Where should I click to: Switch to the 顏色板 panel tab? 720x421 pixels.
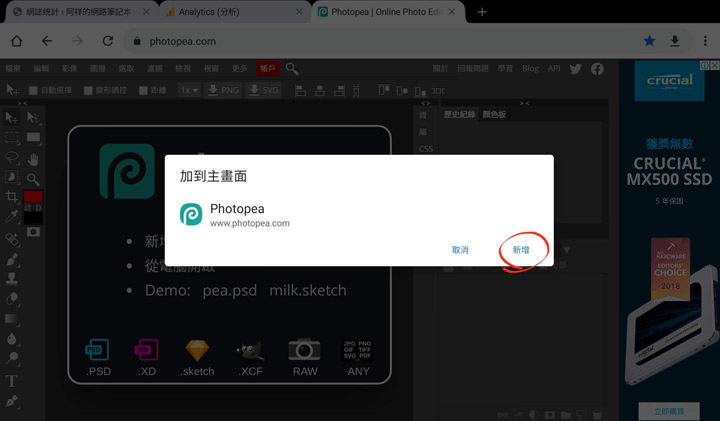pos(494,114)
